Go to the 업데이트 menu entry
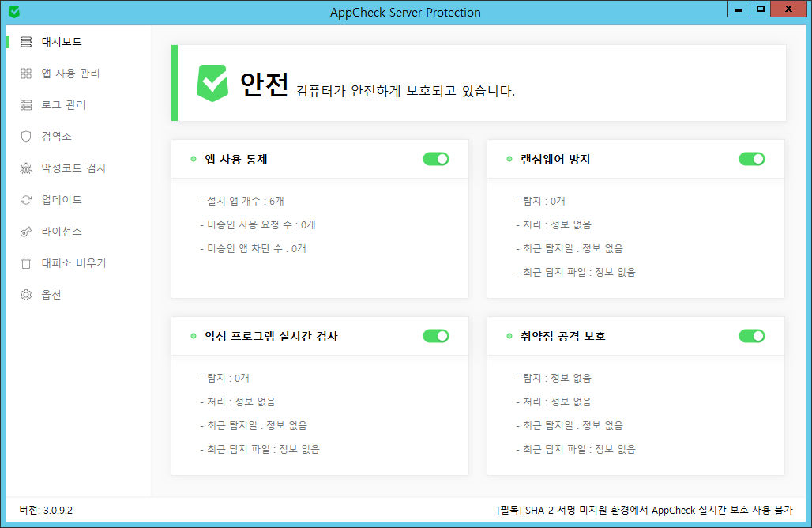 click(62, 200)
